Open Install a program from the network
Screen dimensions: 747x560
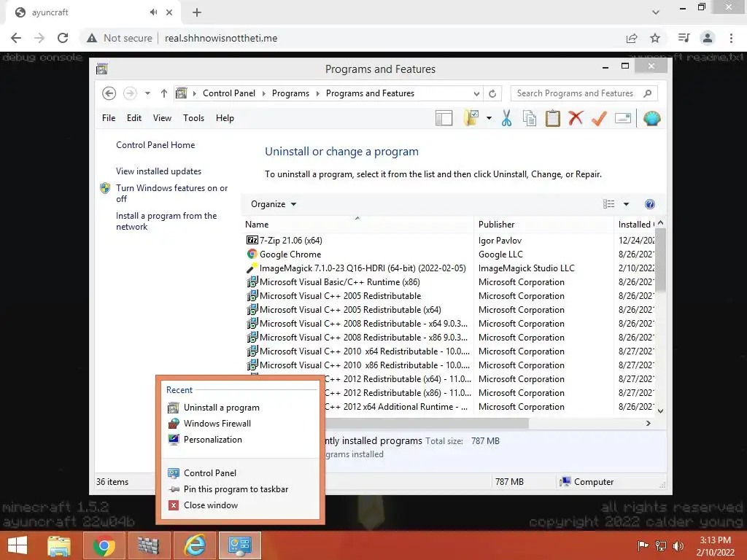click(166, 221)
